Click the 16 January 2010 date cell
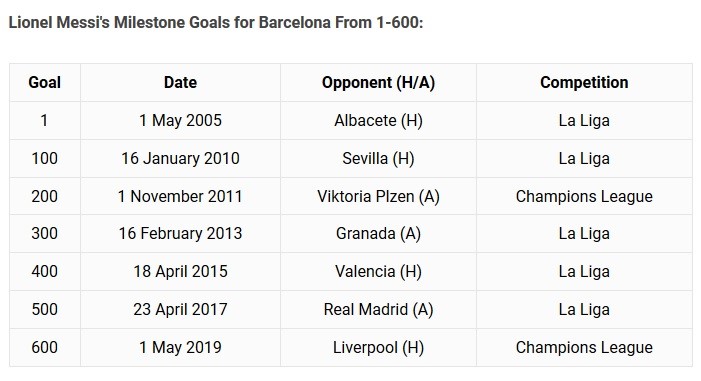Screen dimensions: 701x381 (180, 158)
